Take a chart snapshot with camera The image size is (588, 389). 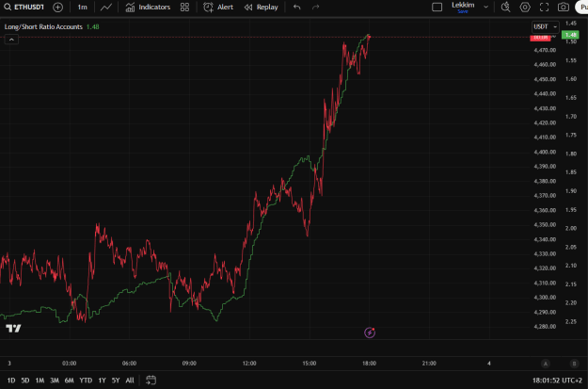(x=564, y=8)
